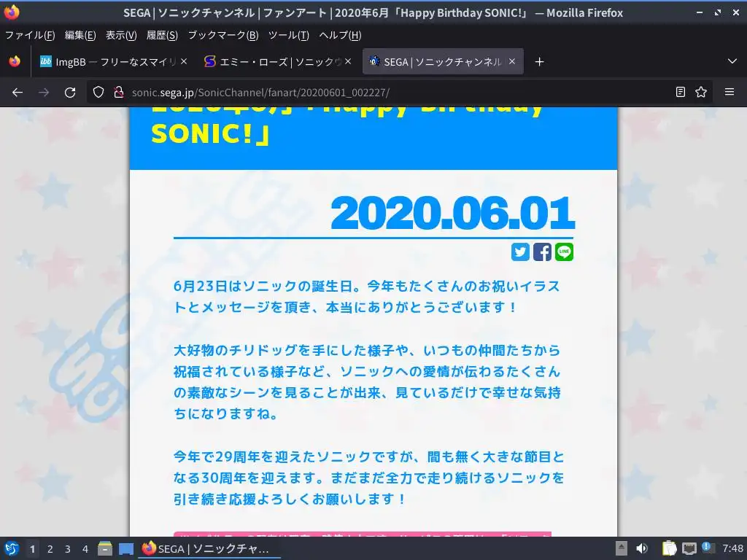
Task: Switch to workspace 2
Action: coord(50,549)
